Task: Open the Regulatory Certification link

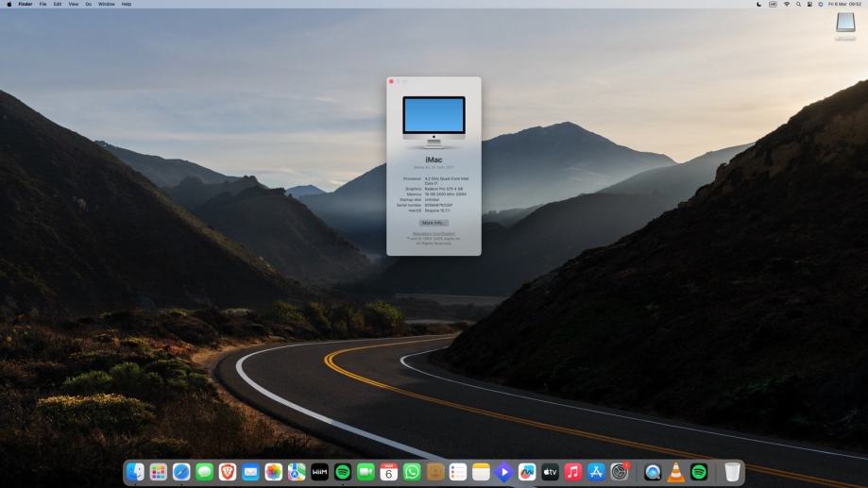Action: click(434, 233)
